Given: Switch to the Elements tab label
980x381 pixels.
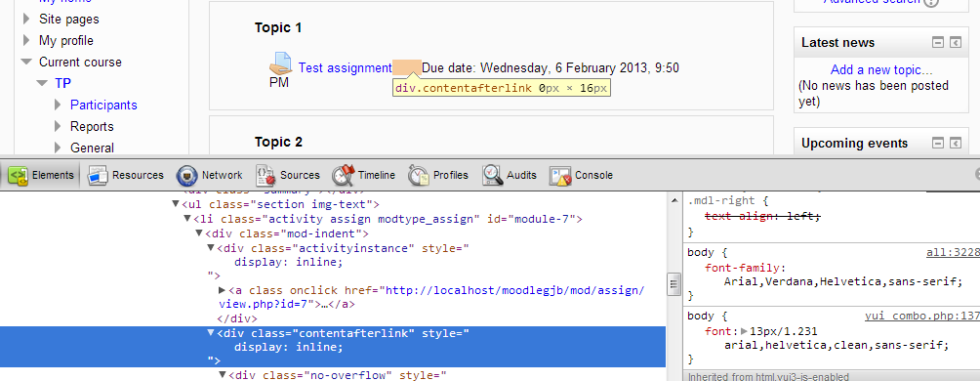Looking at the screenshot, I should point(53,175).
